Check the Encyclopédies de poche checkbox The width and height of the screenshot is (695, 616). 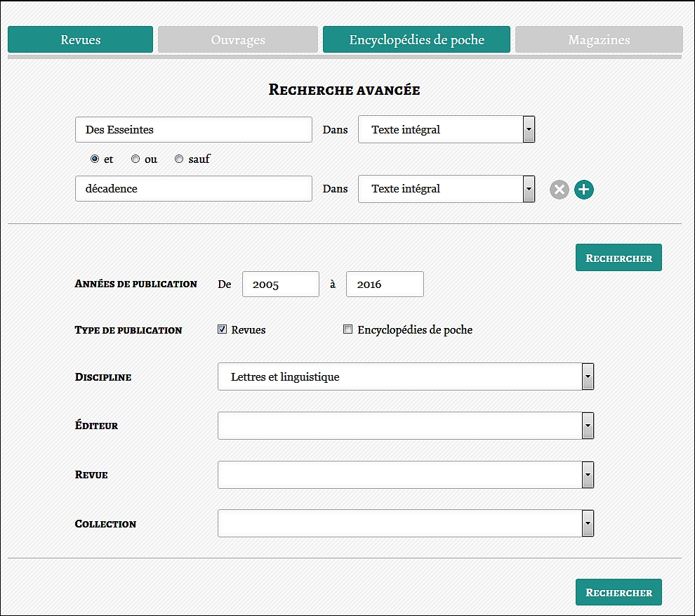pyautogui.click(x=347, y=329)
